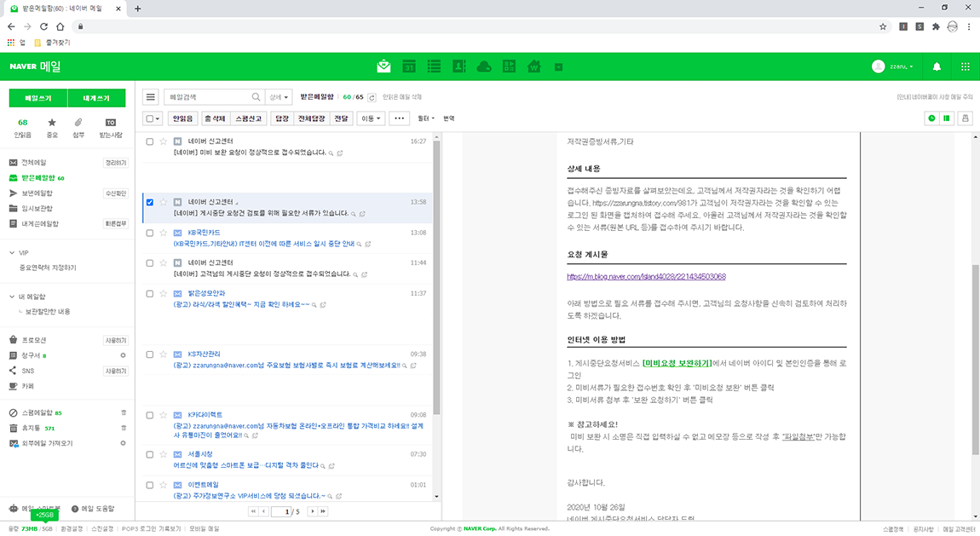Click the 스팸신고 report spam button
Image resolution: width=980 pixels, height=536 pixels.
(x=249, y=118)
